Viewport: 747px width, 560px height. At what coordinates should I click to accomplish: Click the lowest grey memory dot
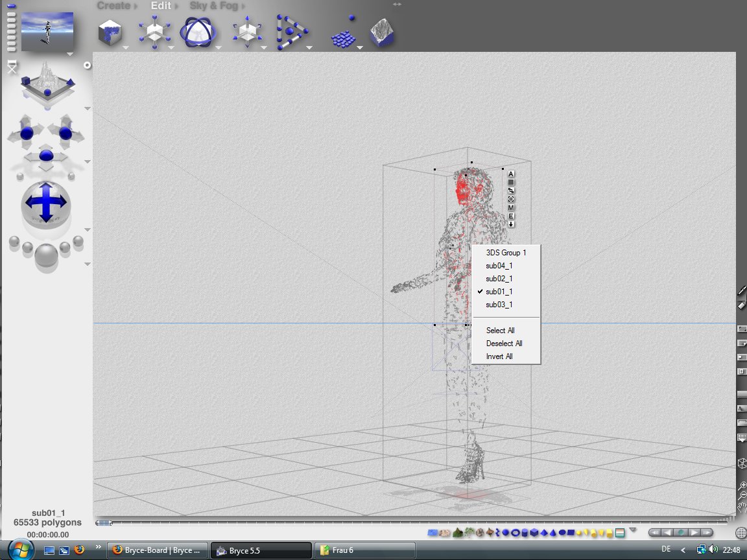(x=12, y=48)
